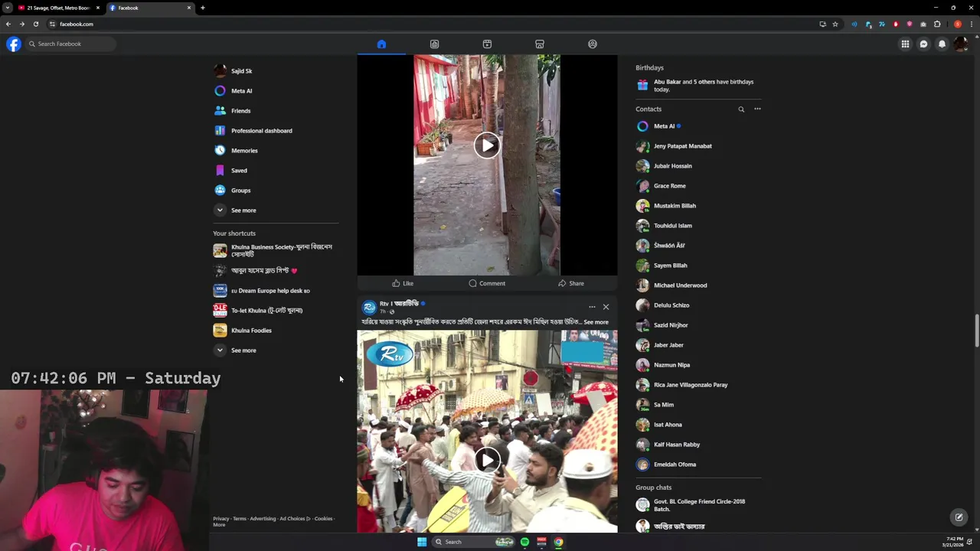The image size is (980, 551).
Task: Open chat with Touhidul Islam
Action: point(698,225)
